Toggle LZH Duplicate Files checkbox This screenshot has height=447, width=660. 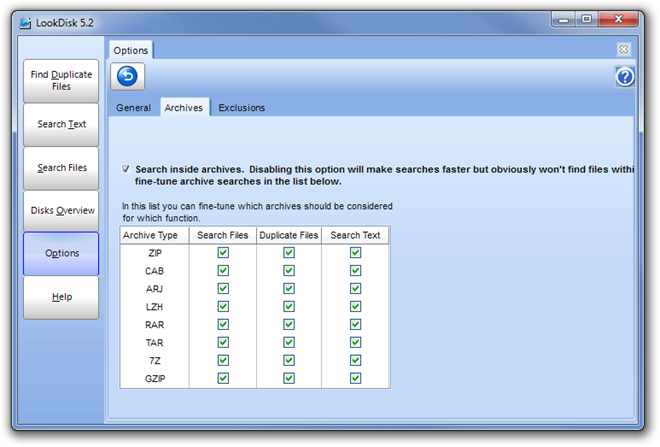pyautogui.click(x=289, y=306)
